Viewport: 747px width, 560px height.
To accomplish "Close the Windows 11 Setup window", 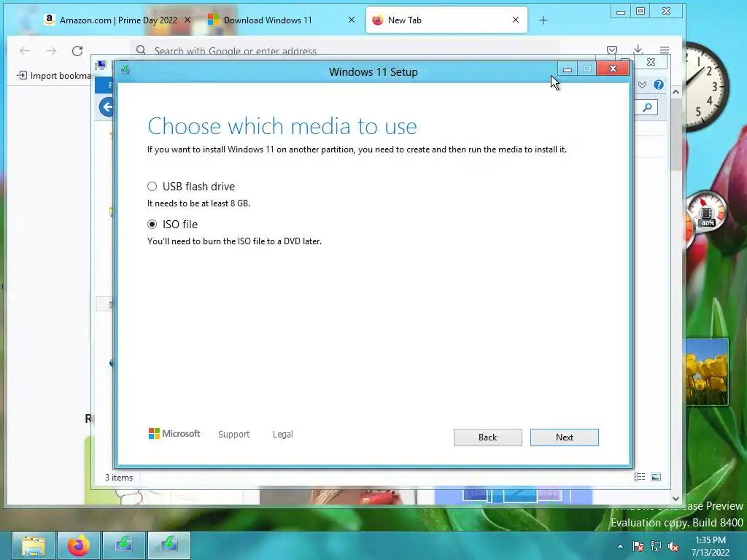I will point(613,69).
